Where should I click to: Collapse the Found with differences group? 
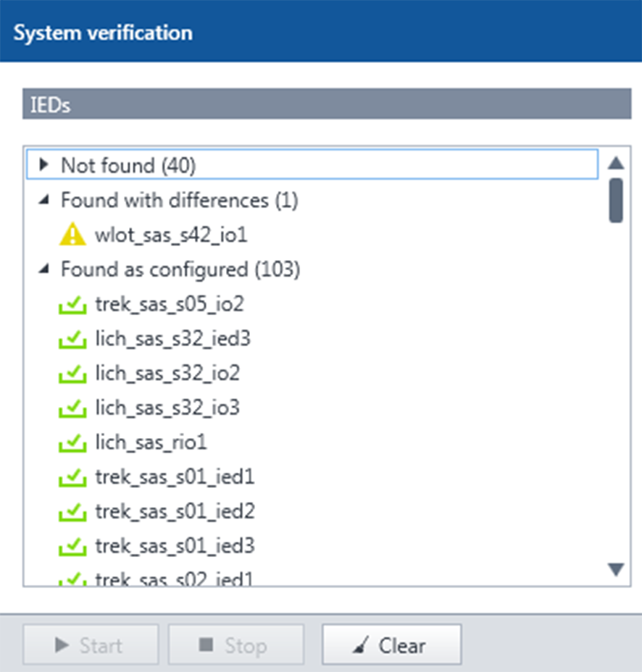coord(44,200)
